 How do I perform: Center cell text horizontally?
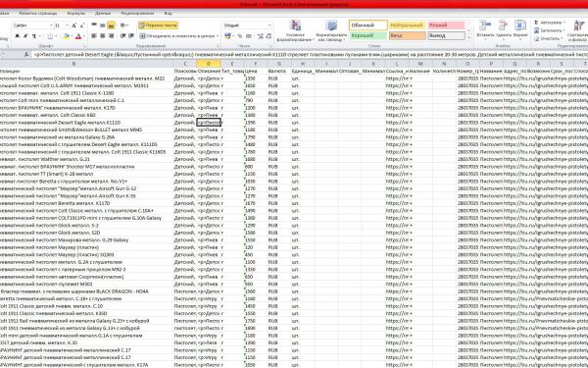click(x=102, y=35)
